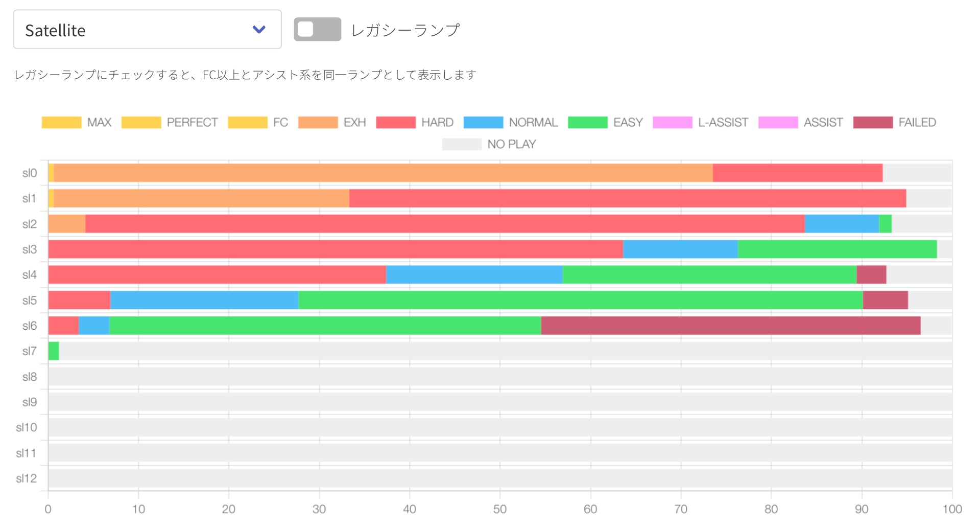Change the selected table from Satellite

coord(147,29)
